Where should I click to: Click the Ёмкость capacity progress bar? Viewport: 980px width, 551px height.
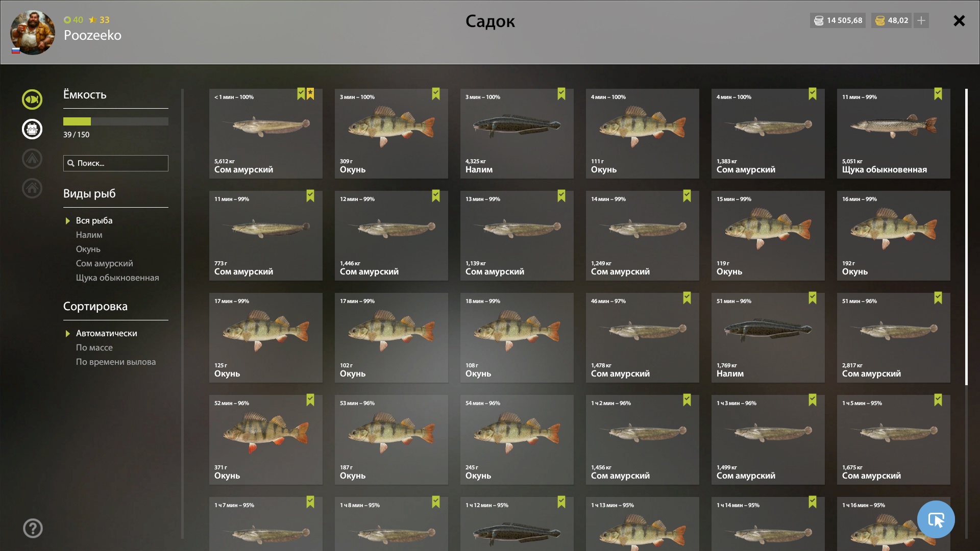pyautogui.click(x=116, y=121)
